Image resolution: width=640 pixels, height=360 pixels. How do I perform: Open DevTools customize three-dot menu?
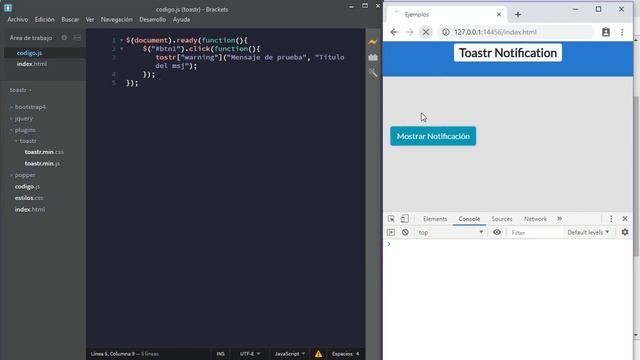611,219
